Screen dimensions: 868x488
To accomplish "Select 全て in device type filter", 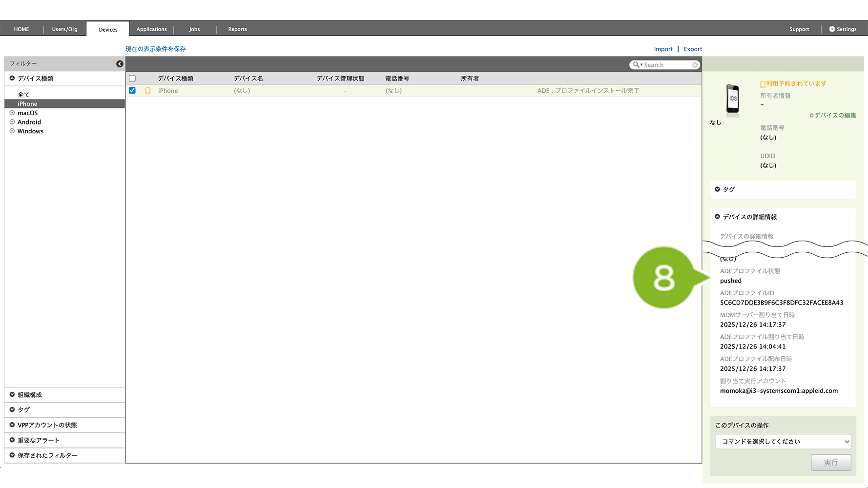I will point(23,95).
